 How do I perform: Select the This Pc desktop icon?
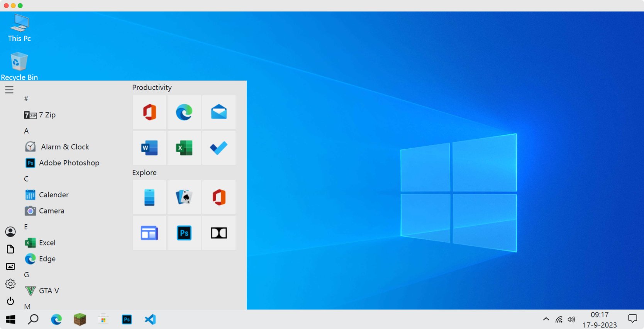click(19, 28)
